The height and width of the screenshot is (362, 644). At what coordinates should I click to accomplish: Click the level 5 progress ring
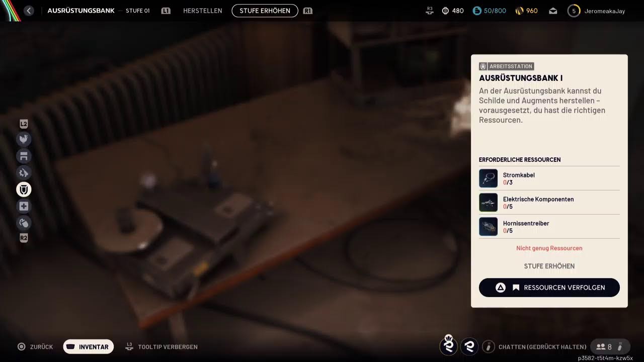[574, 11]
